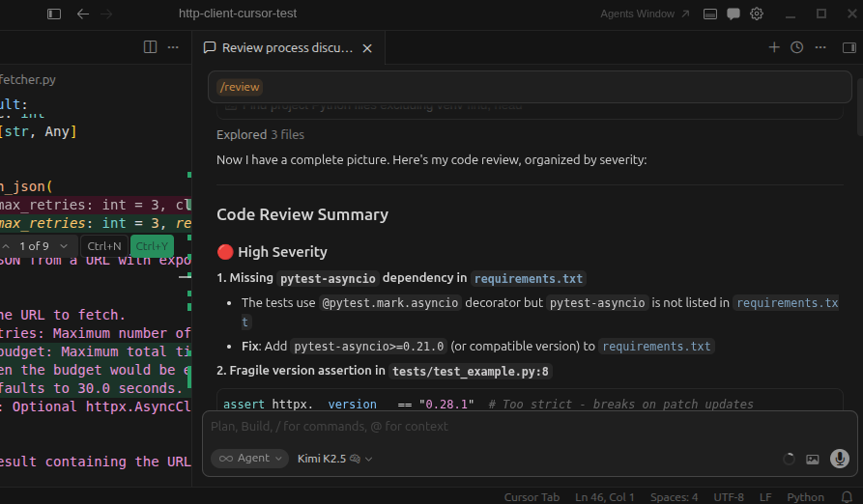Select language mode Python in status bar

[x=805, y=497]
